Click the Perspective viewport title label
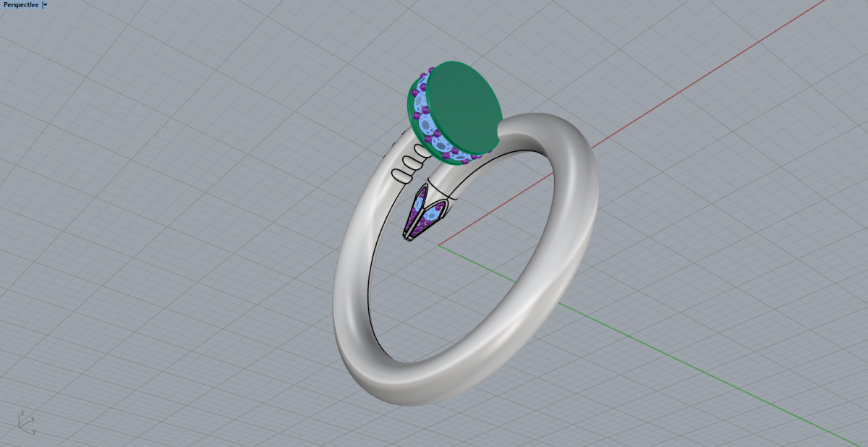Viewport: 868px width, 447px height. [x=21, y=4]
